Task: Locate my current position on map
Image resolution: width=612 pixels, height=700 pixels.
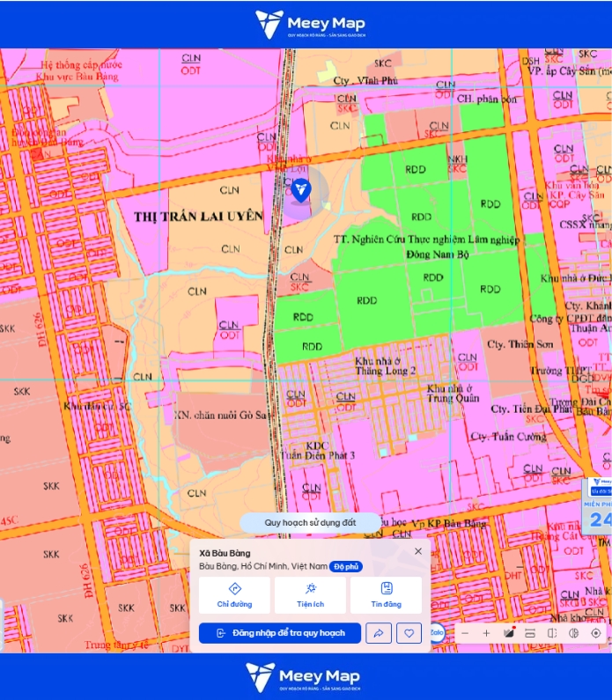Action: click(596, 633)
